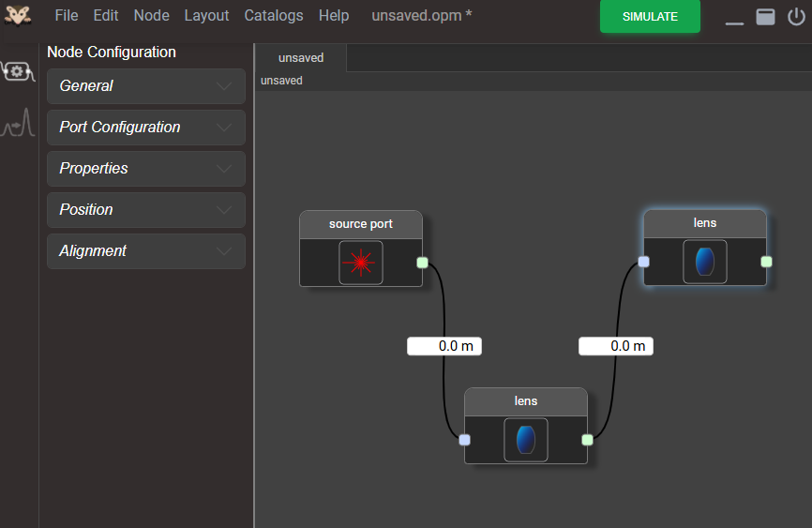
Task: Open the Catalogs menu
Action: pyautogui.click(x=274, y=16)
